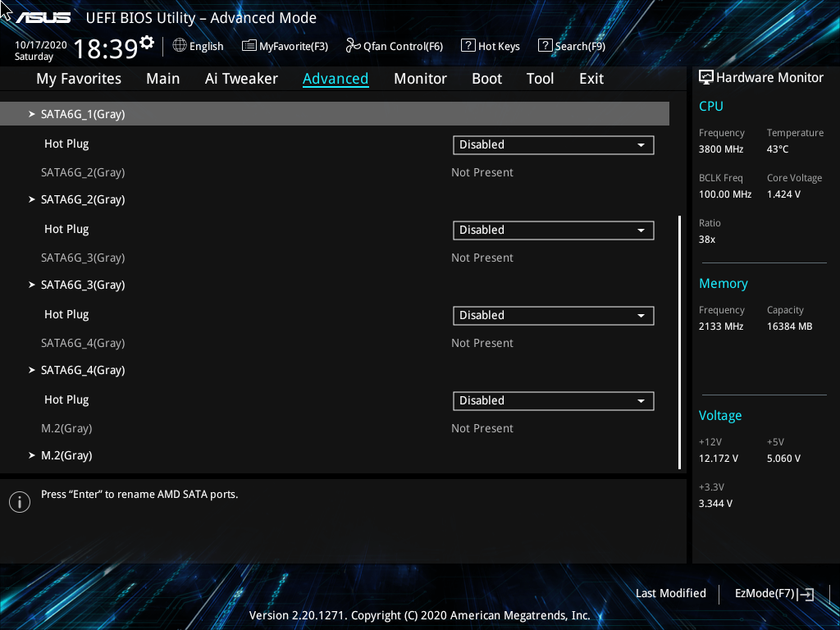Image resolution: width=840 pixels, height=630 pixels.
Task: Click the 16384 MB capacity value
Action: click(789, 326)
